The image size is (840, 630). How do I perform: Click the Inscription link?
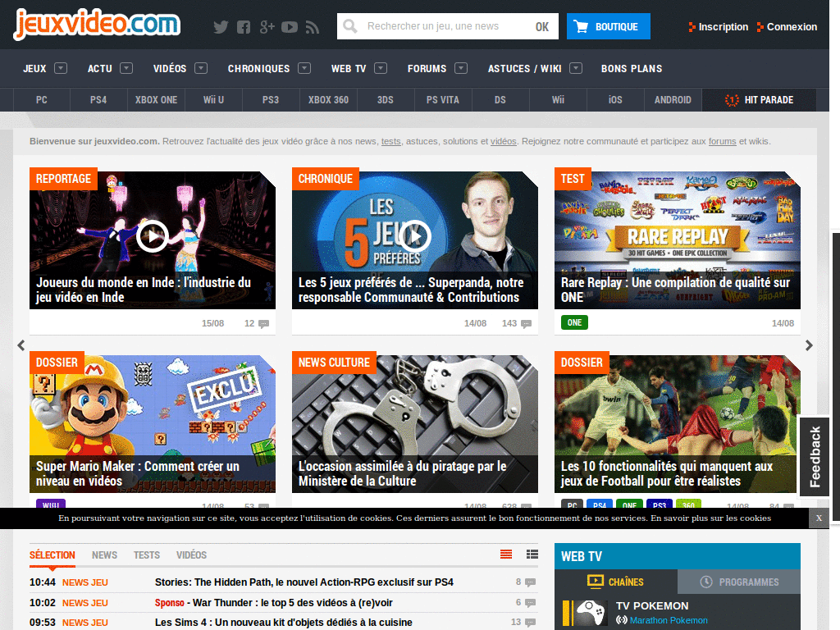[x=724, y=27]
